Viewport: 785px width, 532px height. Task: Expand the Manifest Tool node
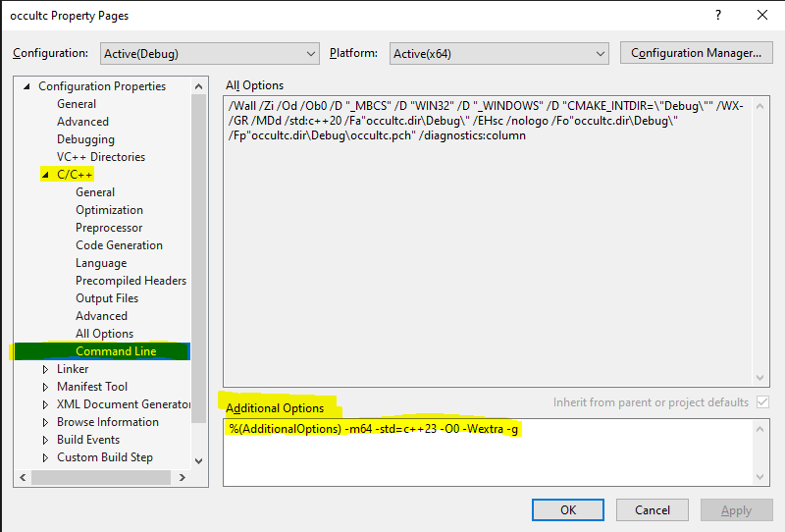(45, 387)
